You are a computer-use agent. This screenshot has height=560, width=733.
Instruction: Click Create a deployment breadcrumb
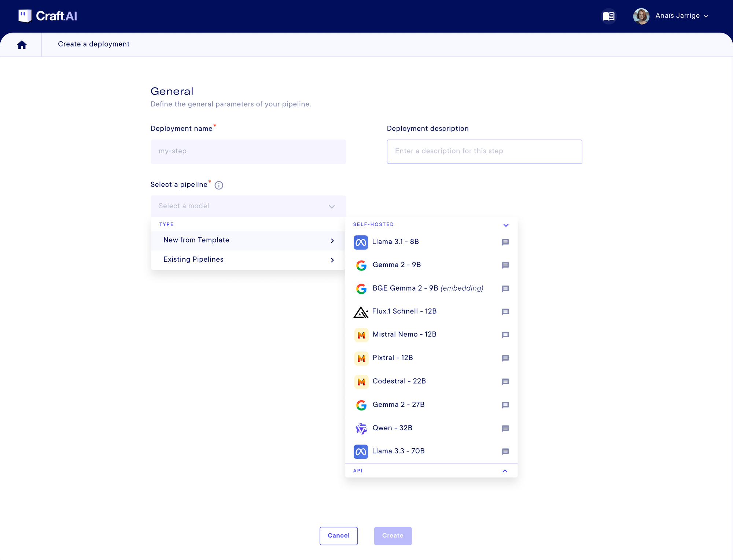coord(94,44)
